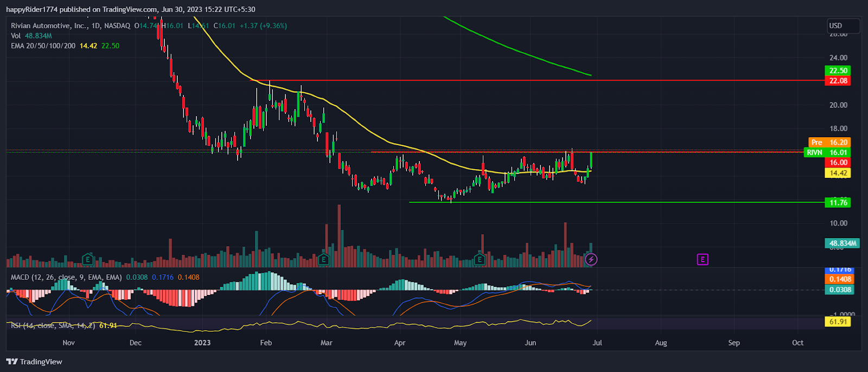Select the Vol 48.834M legend
The image size is (868, 372).
tap(31, 36)
